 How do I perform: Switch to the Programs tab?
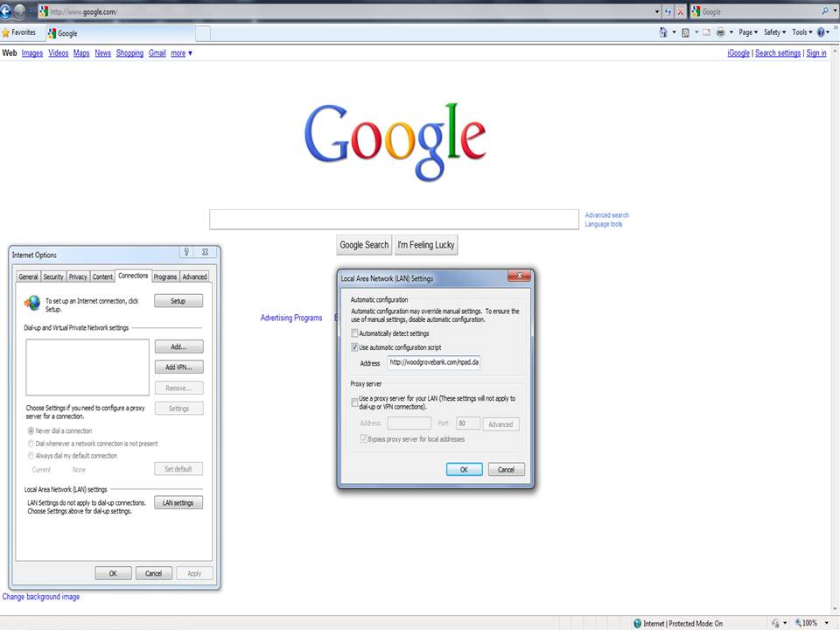pyautogui.click(x=165, y=277)
